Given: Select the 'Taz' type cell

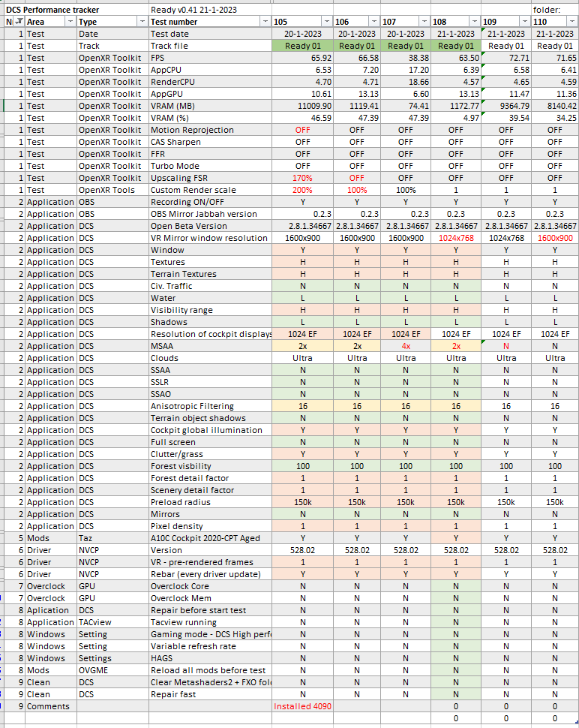Looking at the screenshot, I should (x=112, y=539).
